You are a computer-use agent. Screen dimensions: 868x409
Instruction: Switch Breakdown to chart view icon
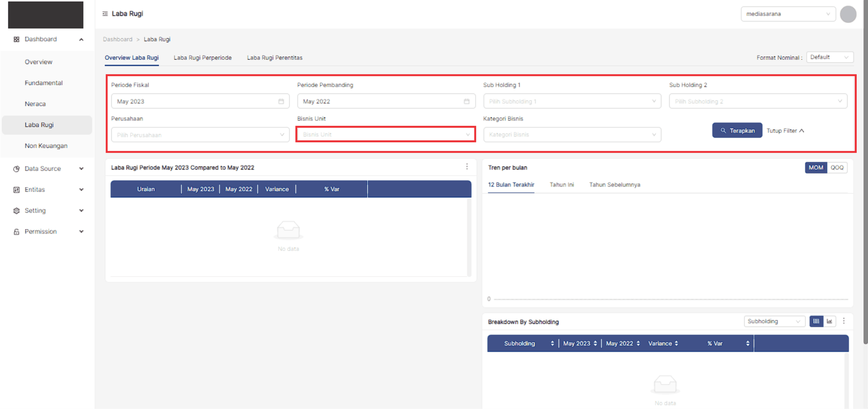click(829, 321)
